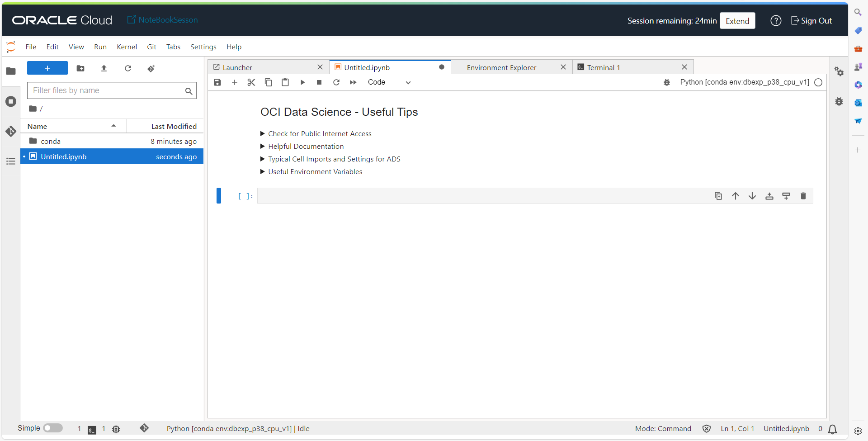
Task: Refresh the file browser list
Action: [128, 68]
